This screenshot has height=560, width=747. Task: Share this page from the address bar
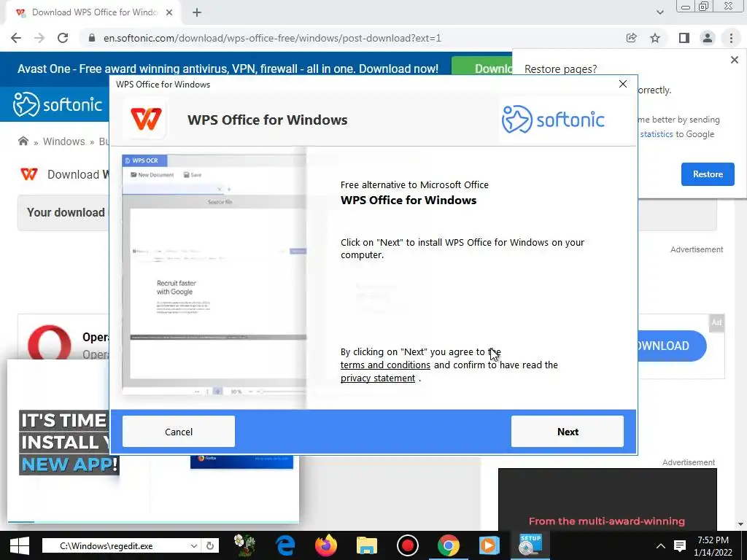tap(632, 38)
